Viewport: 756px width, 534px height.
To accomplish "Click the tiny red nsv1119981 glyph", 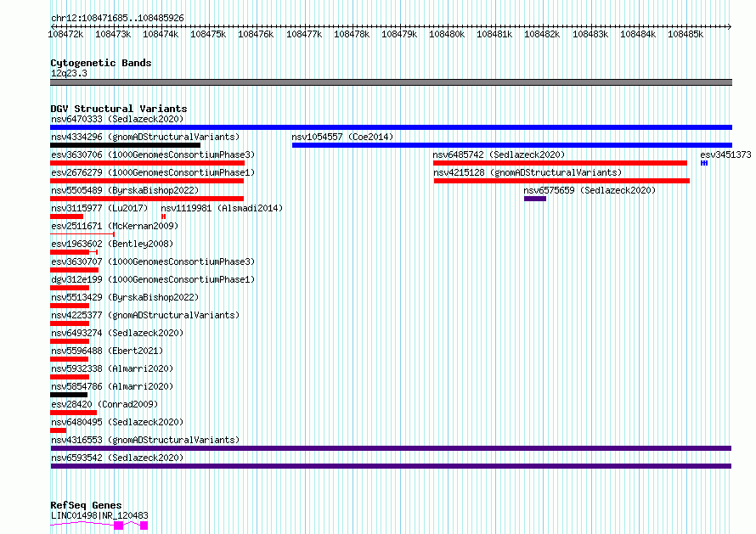I will coord(164,216).
